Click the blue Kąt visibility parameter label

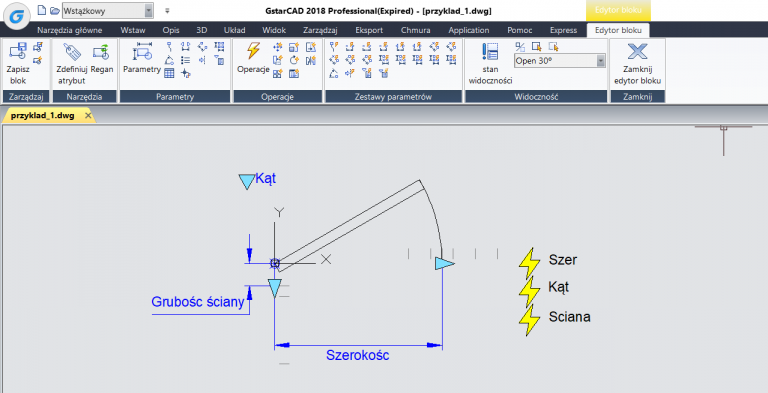point(266,178)
